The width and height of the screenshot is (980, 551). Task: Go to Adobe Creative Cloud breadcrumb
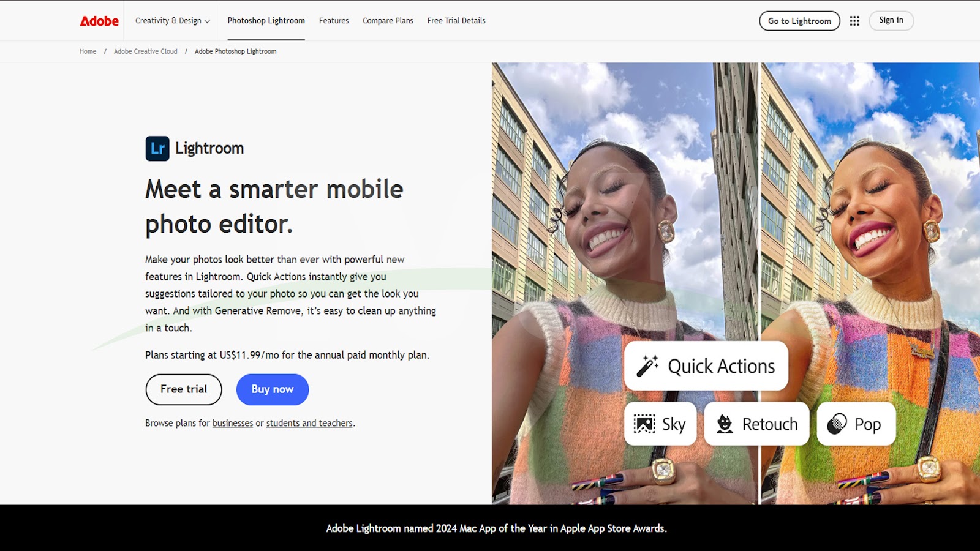[x=145, y=51]
